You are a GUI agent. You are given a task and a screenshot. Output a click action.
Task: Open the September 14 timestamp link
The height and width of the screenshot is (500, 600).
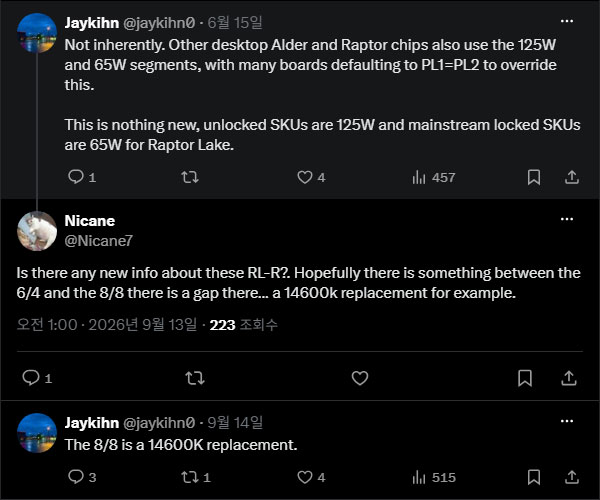click(235, 423)
